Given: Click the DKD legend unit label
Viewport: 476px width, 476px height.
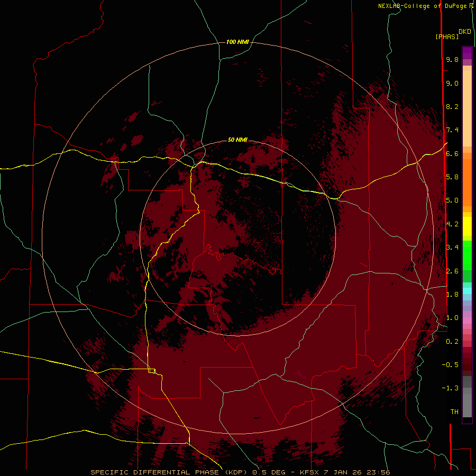Looking at the screenshot, I should (x=465, y=32).
